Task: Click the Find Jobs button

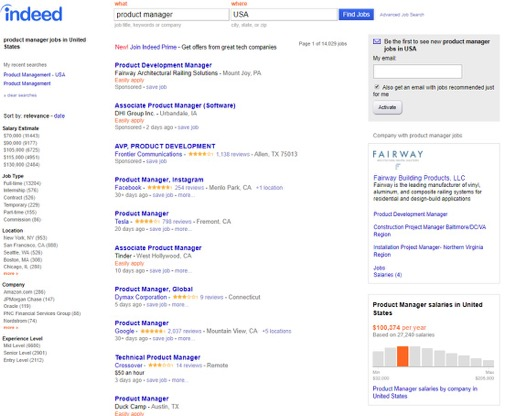Action: click(x=356, y=14)
